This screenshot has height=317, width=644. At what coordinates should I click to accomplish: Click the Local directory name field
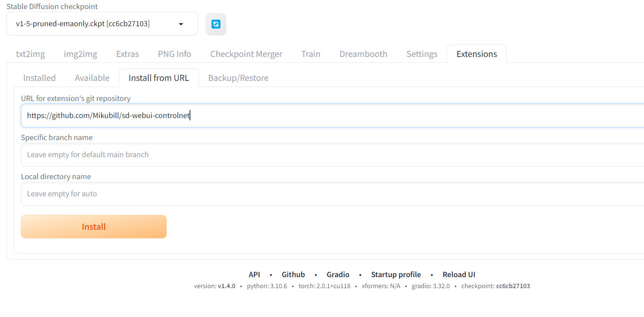(332, 194)
